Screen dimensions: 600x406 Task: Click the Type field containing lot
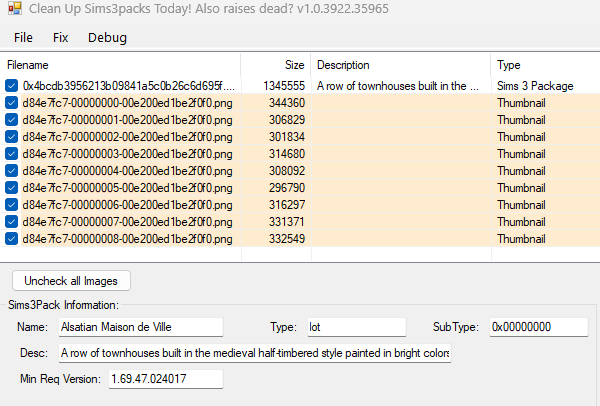[x=354, y=327]
